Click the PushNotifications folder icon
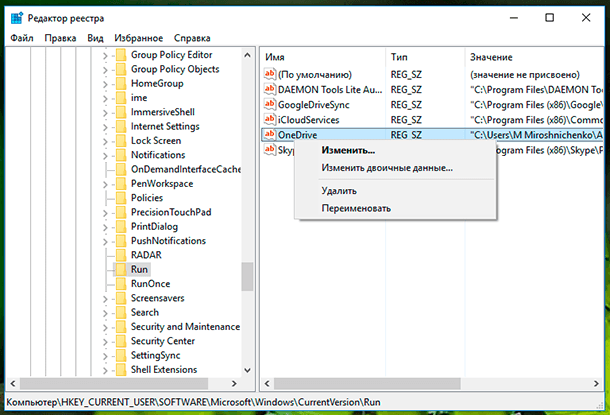610x415 pixels. point(121,241)
